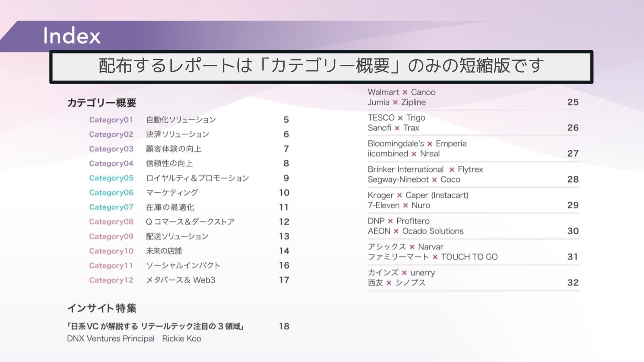The width and height of the screenshot is (644, 362).
Task: Click the カテゴリー概要 section heading
Action: pyautogui.click(x=102, y=103)
